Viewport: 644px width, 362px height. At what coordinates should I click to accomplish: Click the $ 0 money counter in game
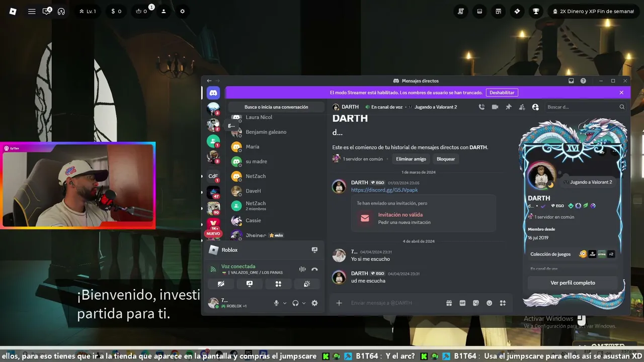click(x=116, y=11)
